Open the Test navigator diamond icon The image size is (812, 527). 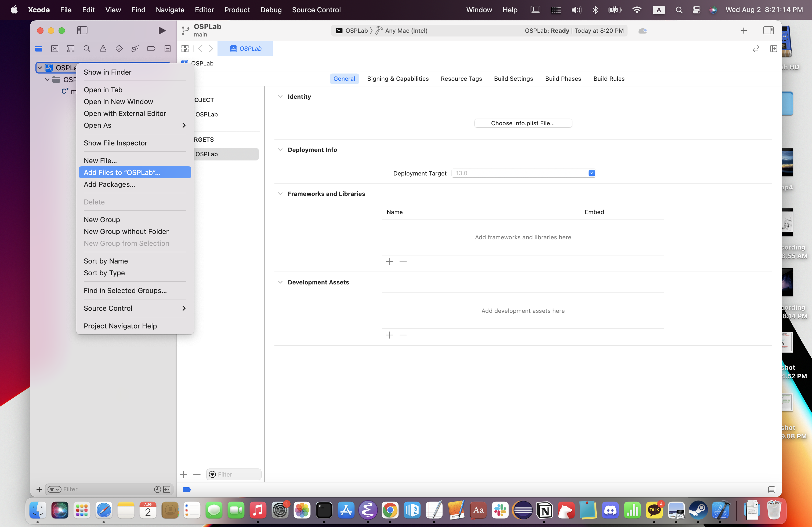tap(119, 49)
